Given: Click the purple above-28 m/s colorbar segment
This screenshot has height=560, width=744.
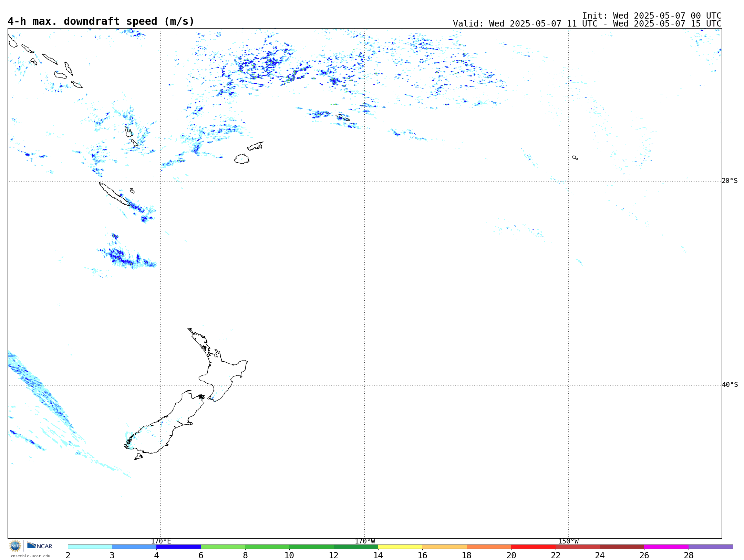Looking at the screenshot, I should click(x=711, y=547).
